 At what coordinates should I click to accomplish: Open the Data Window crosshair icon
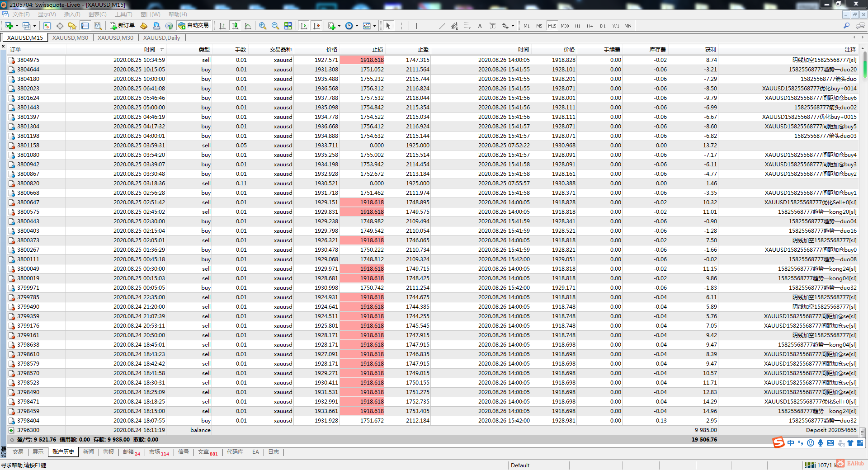(x=60, y=26)
